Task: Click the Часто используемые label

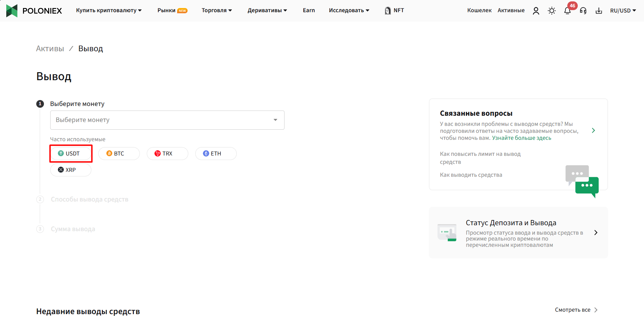Action: pyautogui.click(x=78, y=139)
